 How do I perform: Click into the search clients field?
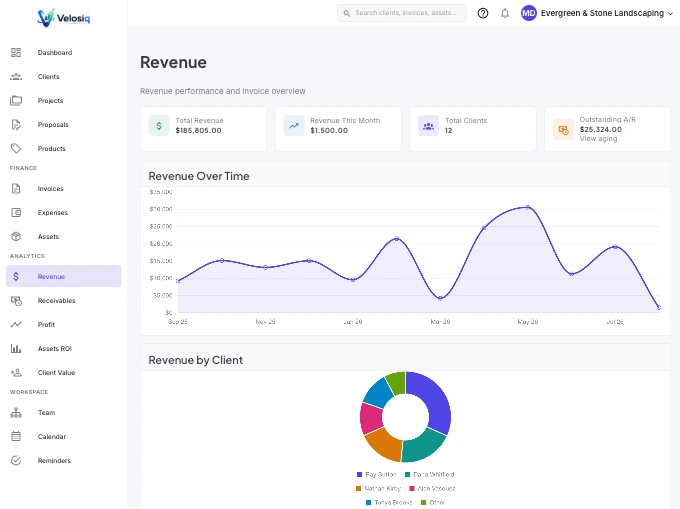[402, 13]
